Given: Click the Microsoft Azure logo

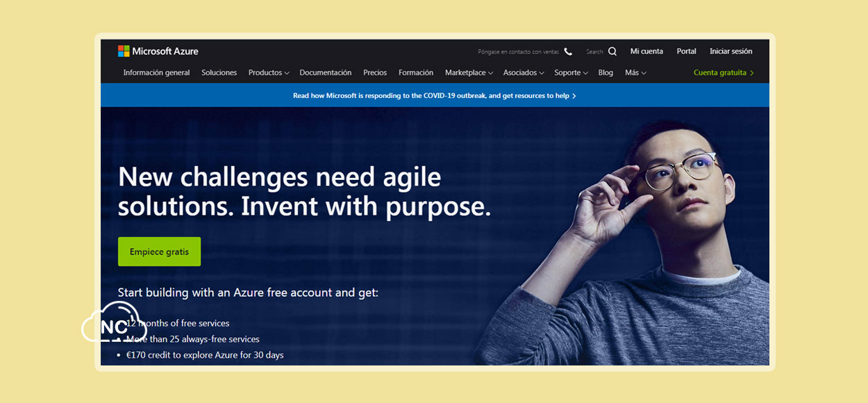Looking at the screenshot, I should 158,51.
